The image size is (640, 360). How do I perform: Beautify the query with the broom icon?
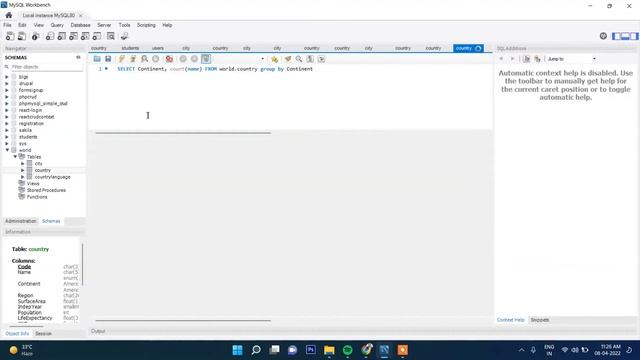[288, 59]
